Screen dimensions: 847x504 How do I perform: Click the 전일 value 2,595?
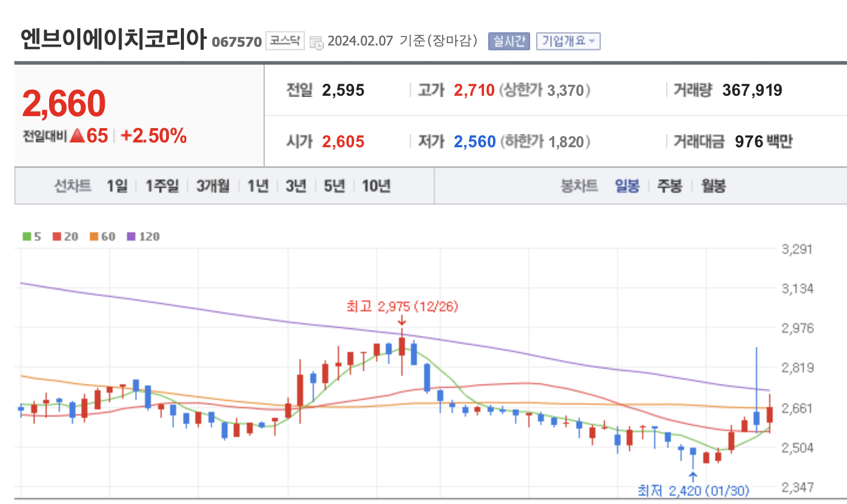point(343,90)
